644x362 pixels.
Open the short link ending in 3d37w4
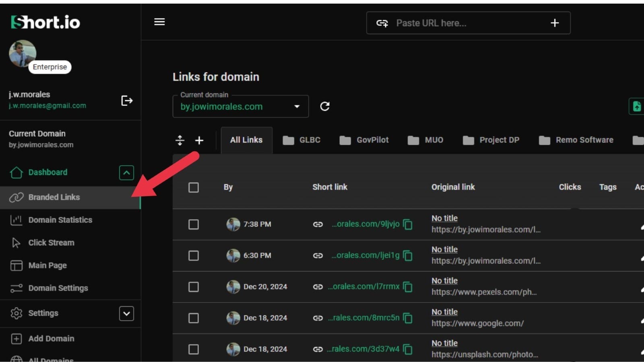363,349
